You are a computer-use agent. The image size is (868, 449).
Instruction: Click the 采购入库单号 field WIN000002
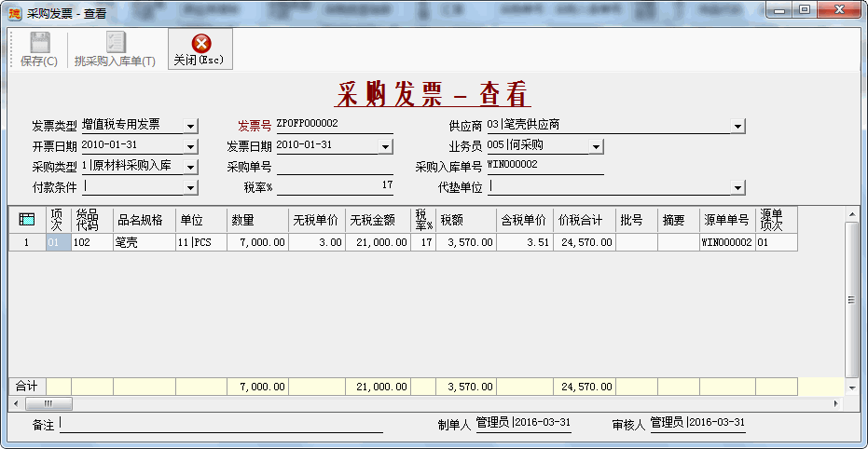coord(544,165)
